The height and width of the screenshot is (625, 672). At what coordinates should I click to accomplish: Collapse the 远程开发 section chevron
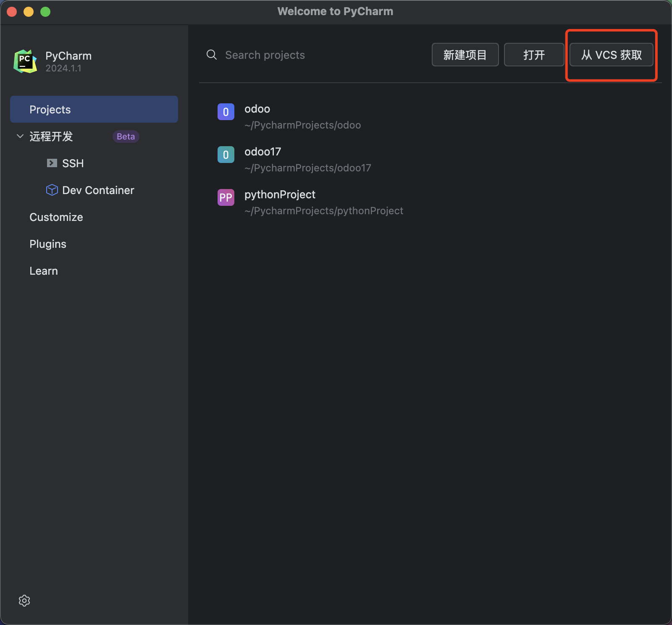(x=20, y=136)
